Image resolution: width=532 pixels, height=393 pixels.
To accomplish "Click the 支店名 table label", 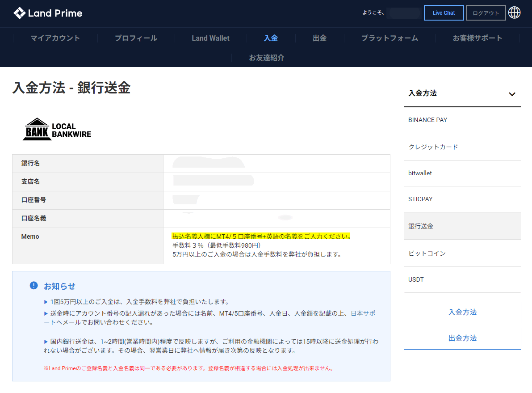I will coord(30,182).
